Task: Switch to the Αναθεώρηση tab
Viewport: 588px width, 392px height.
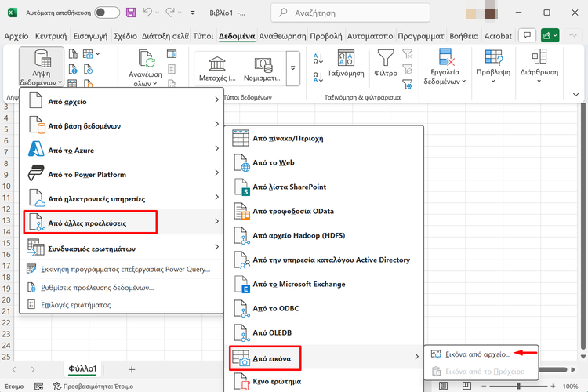Action: (x=282, y=36)
